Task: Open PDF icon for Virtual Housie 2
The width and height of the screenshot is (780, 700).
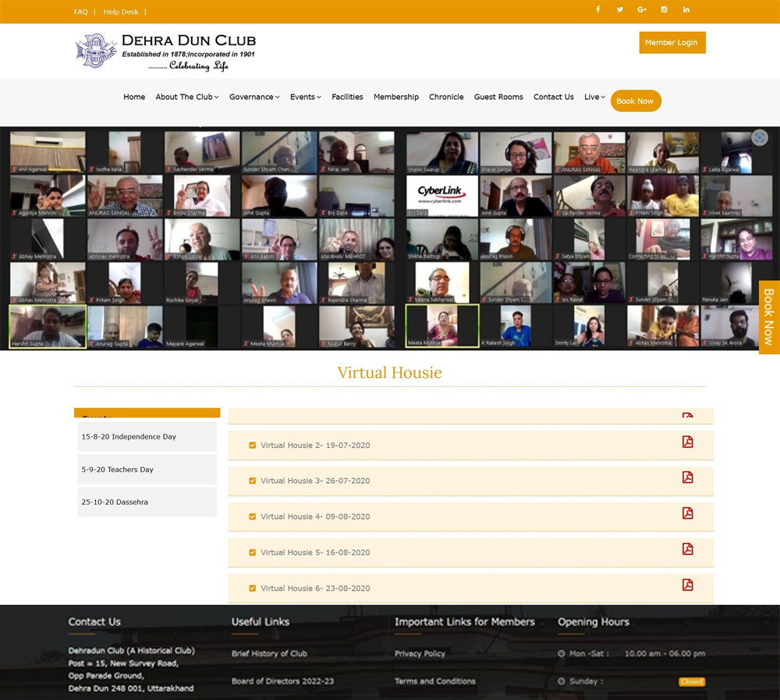Action: point(687,442)
